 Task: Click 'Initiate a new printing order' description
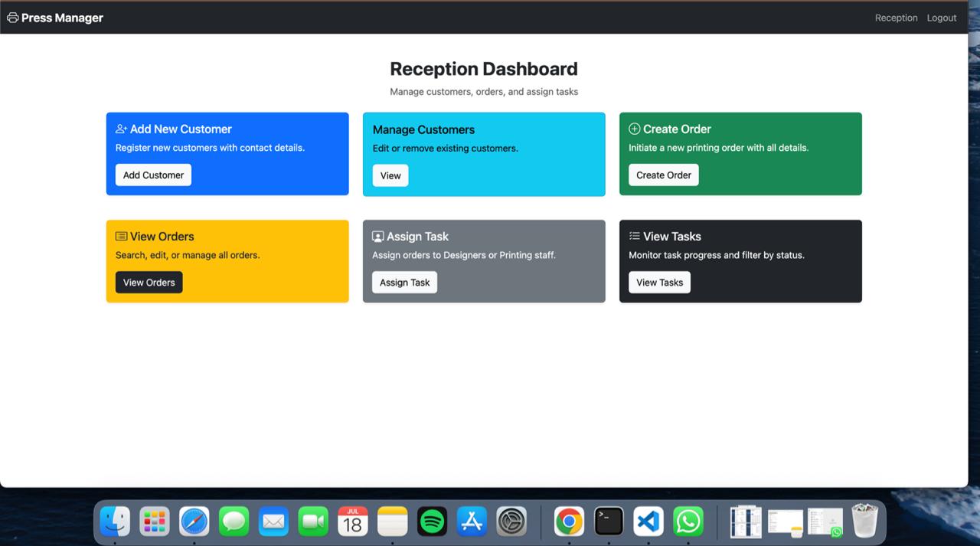tap(719, 148)
